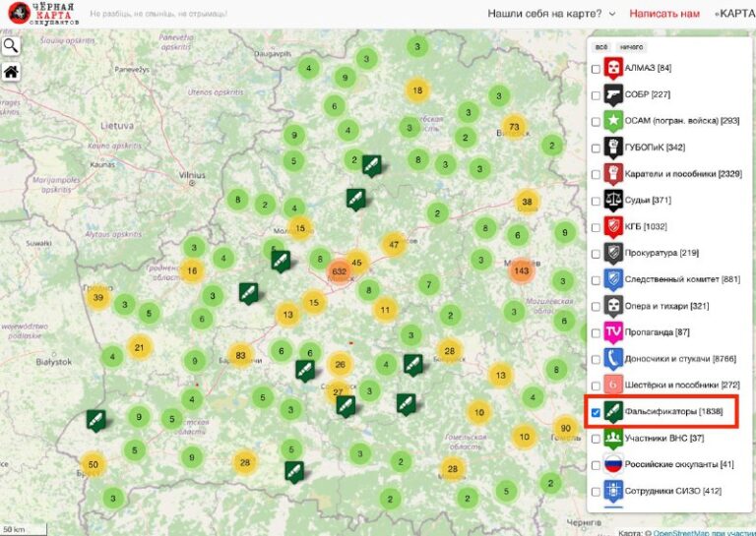Click the Шестёрки pink six icon

pyautogui.click(x=613, y=386)
